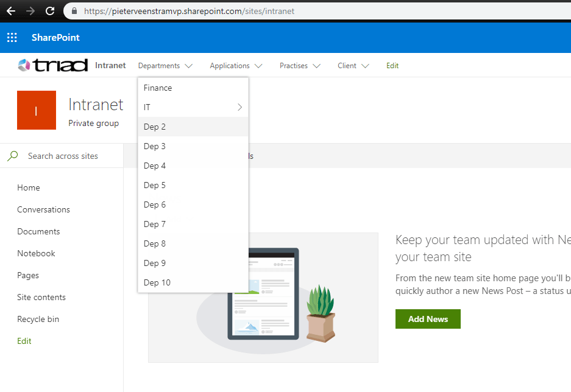571x392 pixels.
Task: Select IT in the Departments dropdown
Action: (x=193, y=107)
